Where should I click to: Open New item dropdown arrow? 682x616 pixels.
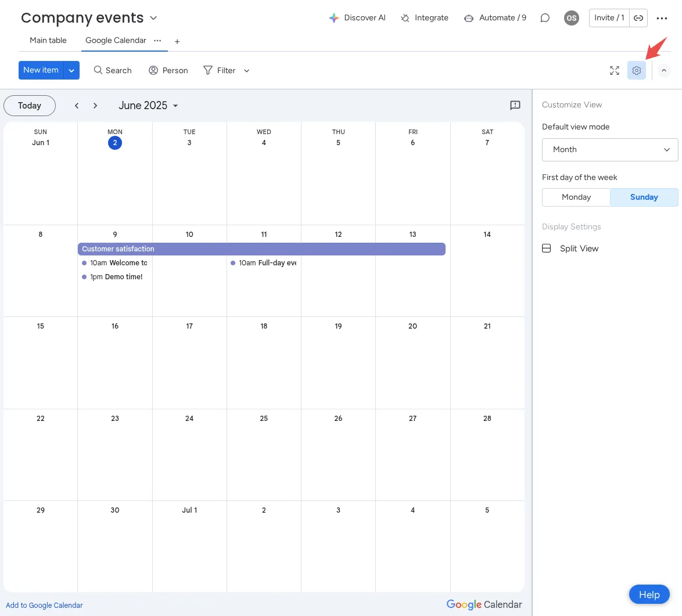71,70
